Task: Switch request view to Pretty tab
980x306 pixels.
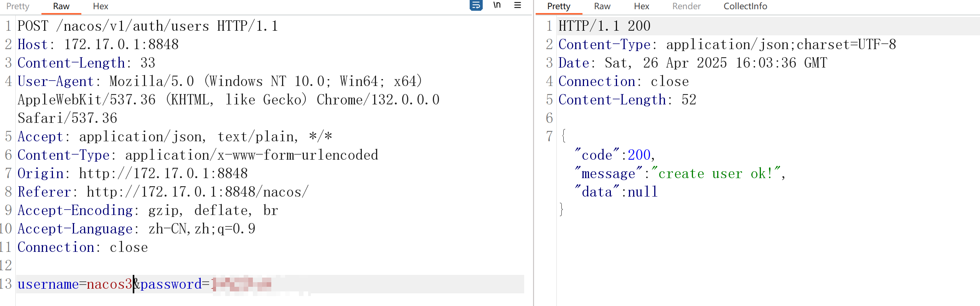Action: [x=18, y=6]
